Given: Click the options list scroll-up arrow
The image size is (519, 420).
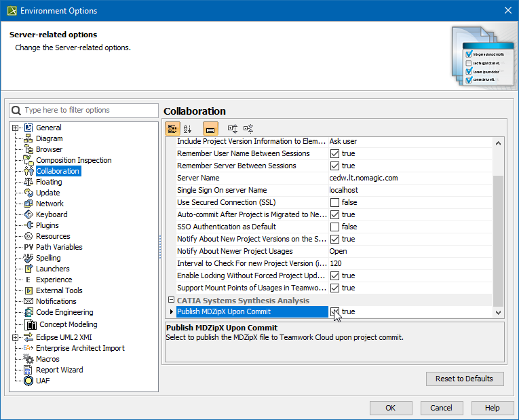Looking at the screenshot, I should pyautogui.click(x=498, y=142).
